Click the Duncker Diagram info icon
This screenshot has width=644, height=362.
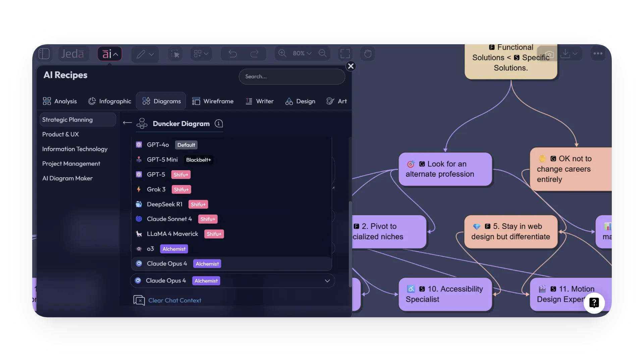tap(219, 123)
